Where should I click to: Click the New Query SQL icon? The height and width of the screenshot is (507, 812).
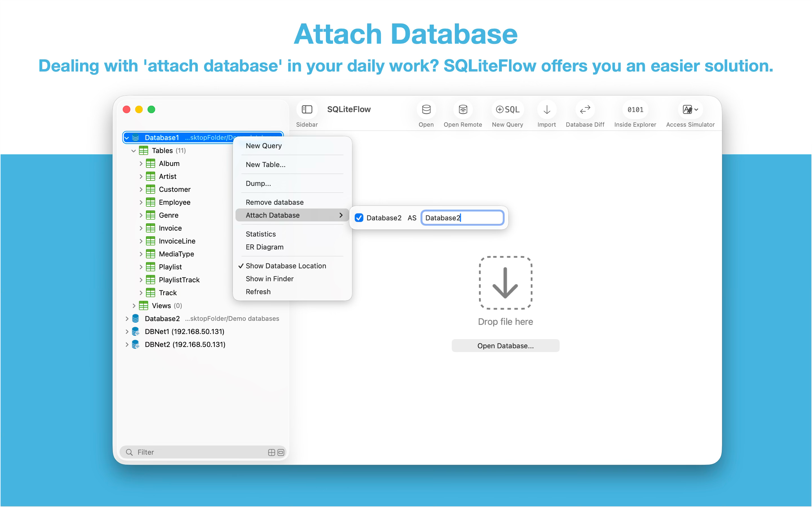507,110
